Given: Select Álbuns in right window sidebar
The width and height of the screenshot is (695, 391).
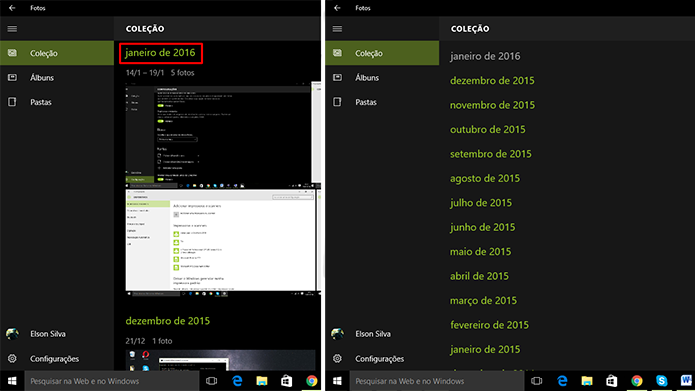Looking at the screenshot, I should (382, 78).
